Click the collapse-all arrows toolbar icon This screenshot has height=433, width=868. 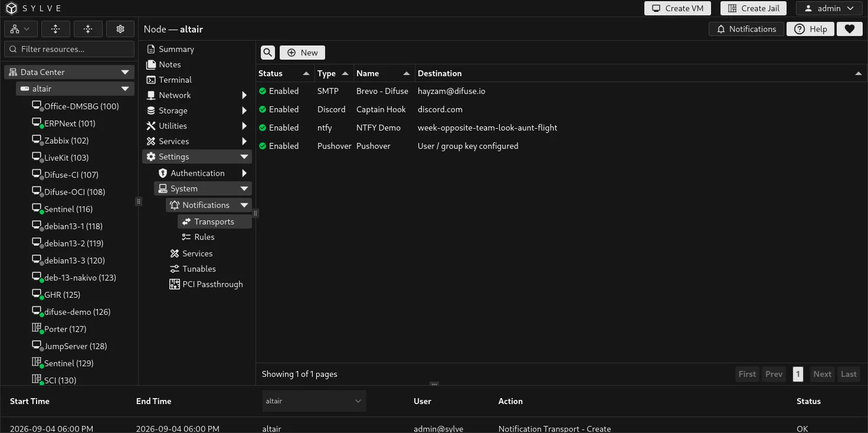pos(88,29)
